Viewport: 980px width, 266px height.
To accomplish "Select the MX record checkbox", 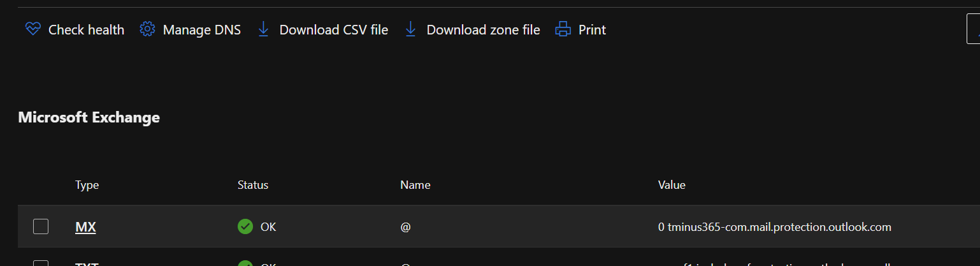I will pos(41,226).
